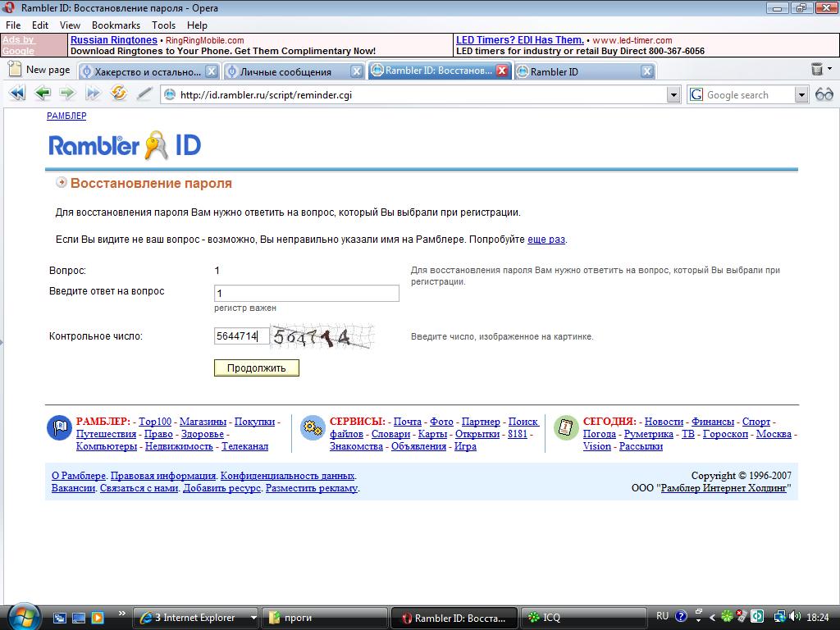Image resolution: width=840 pixels, height=630 pixels.
Task: Click the Show desktop quick launch icon
Action: [79, 618]
